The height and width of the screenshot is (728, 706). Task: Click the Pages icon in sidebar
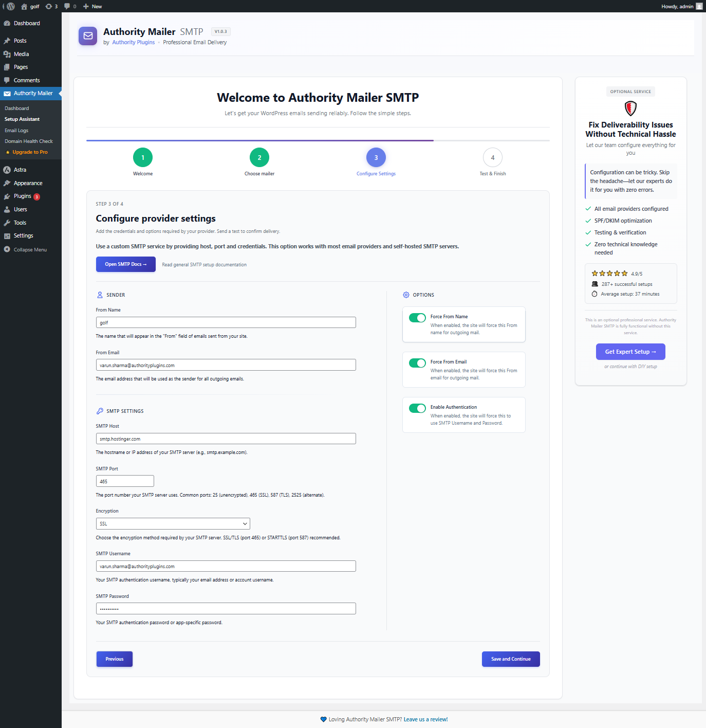click(x=7, y=67)
